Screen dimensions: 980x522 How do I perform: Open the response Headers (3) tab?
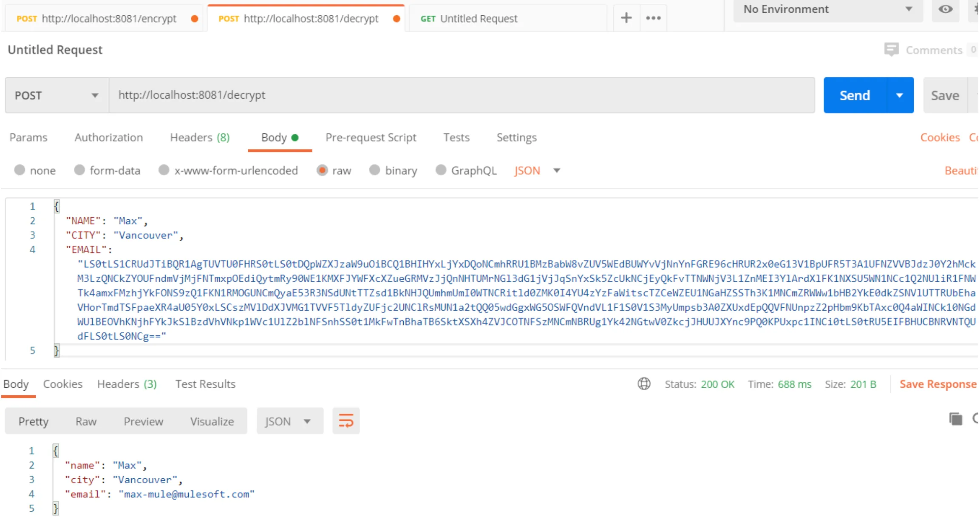127,384
